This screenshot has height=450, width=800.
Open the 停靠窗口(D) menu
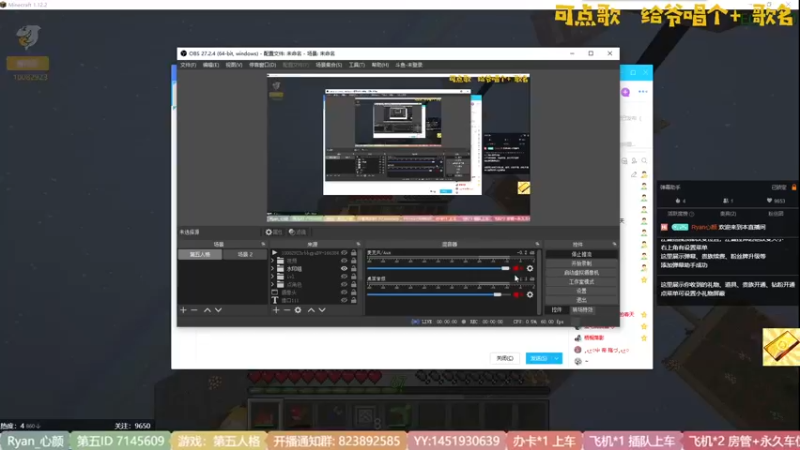262,65
